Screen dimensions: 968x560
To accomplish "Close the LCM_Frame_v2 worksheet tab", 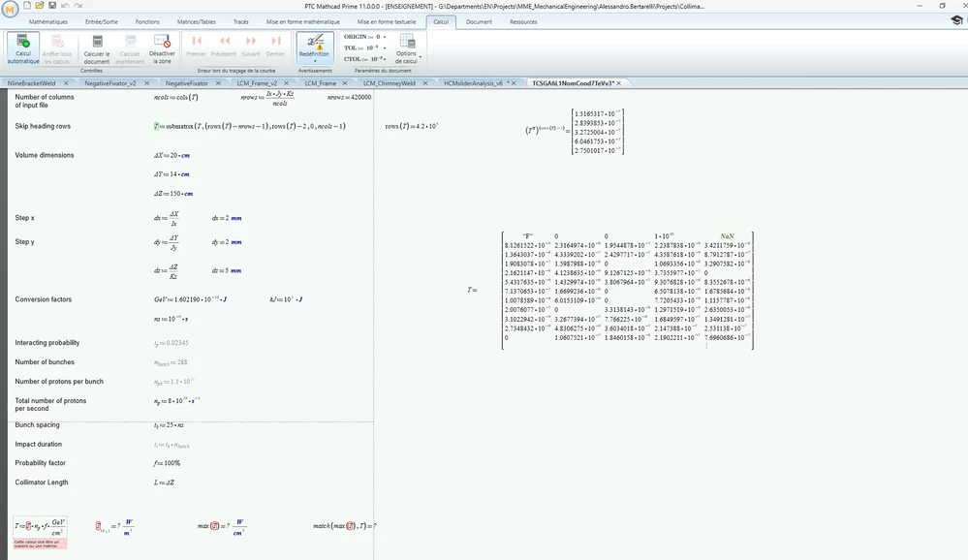I will point(286,83).
